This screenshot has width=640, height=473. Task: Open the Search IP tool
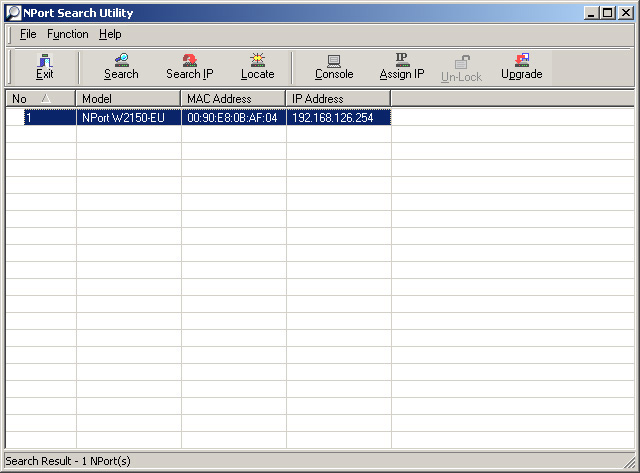pos(189,67)
